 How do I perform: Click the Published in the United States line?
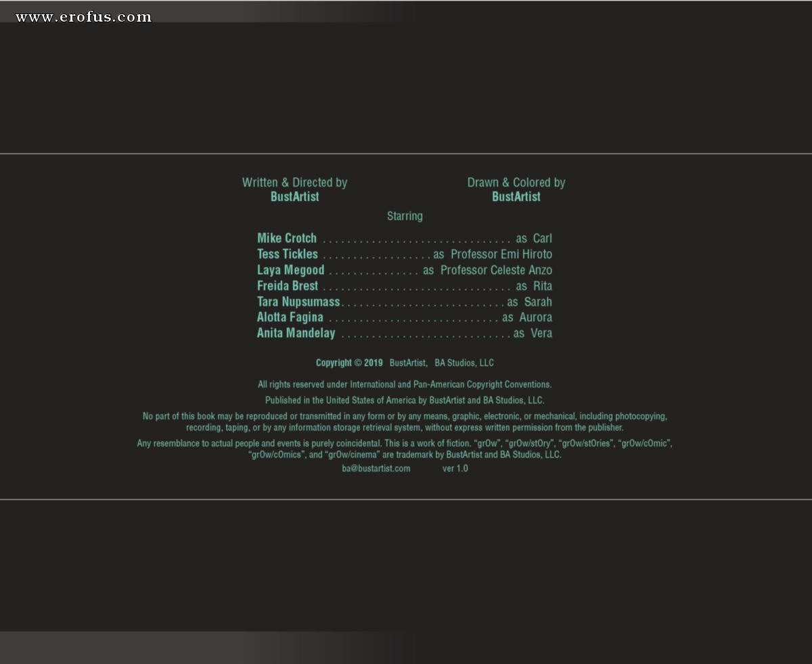(405, 400)
